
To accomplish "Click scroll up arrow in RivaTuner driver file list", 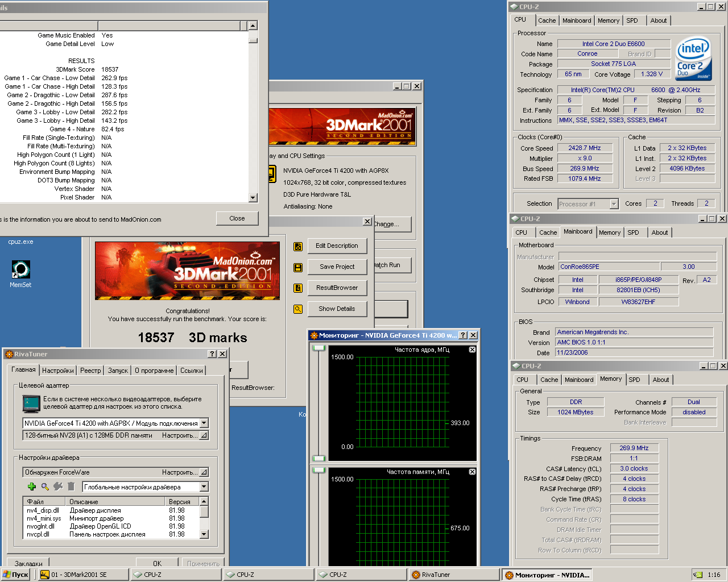I will coord(204,501).
